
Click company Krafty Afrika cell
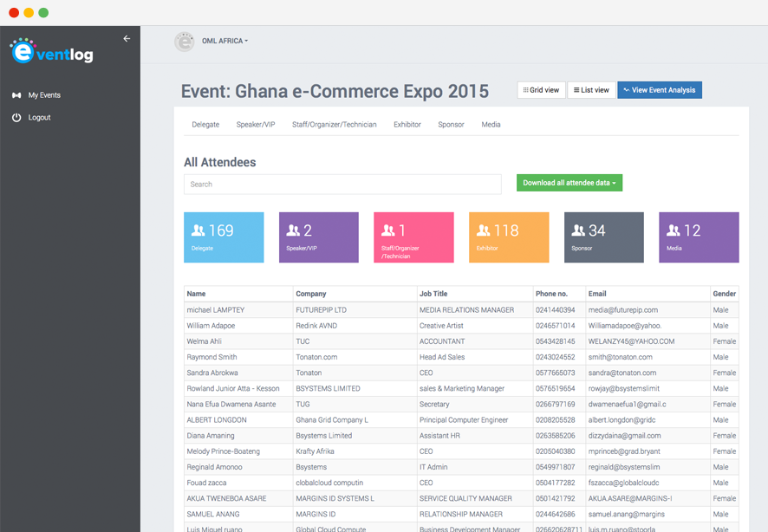point(315,451)
